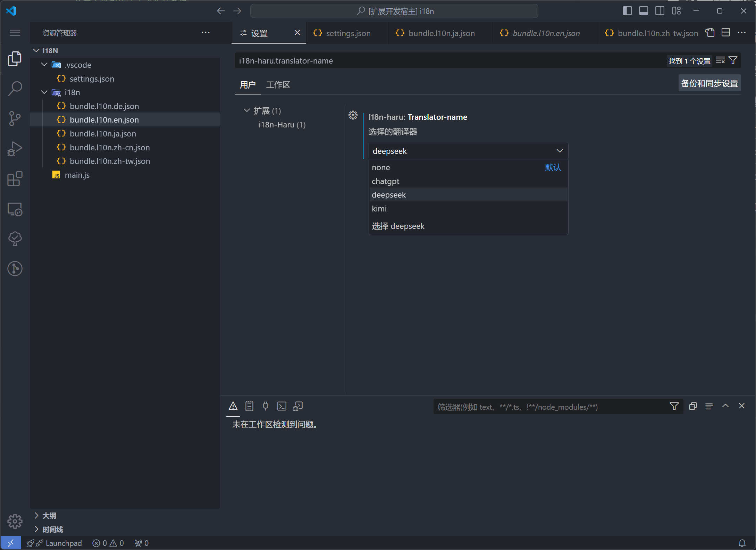Open the Git graph circular icon
Screen dimensions: 756x550
click(15, 269)
